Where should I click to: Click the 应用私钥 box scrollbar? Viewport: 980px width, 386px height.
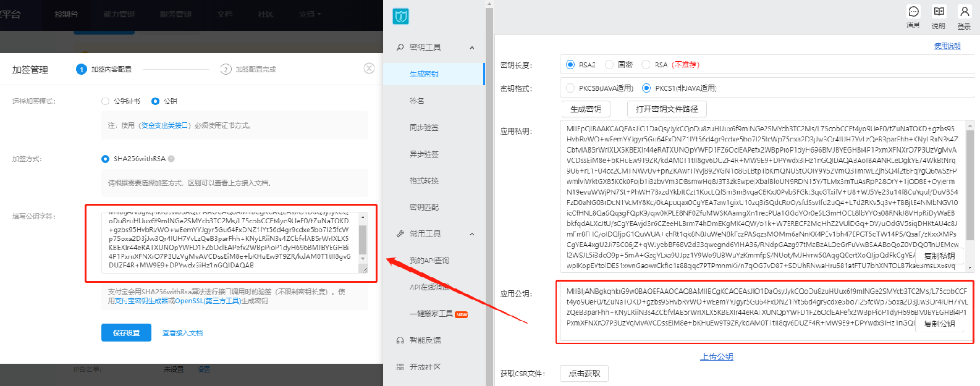click(x=970, y=197)
